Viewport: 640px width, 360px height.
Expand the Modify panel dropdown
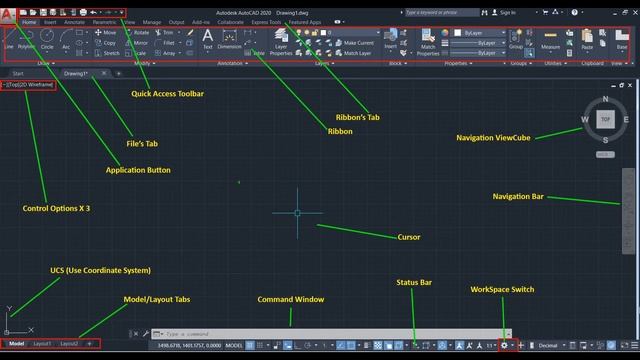[145, 63]
